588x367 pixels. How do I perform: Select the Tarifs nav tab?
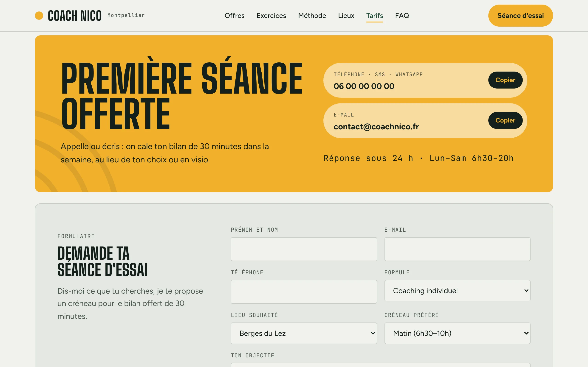click(374, 16)
